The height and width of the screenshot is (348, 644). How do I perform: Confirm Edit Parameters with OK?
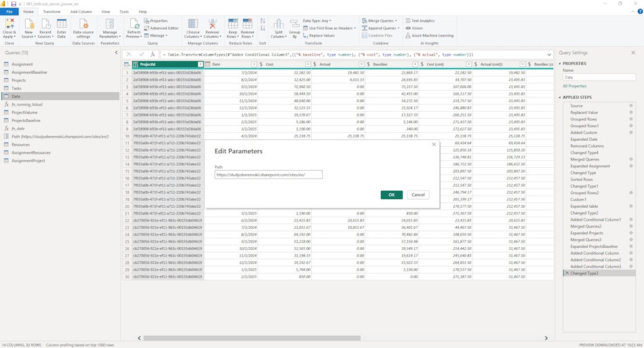(x=391, y=195)
